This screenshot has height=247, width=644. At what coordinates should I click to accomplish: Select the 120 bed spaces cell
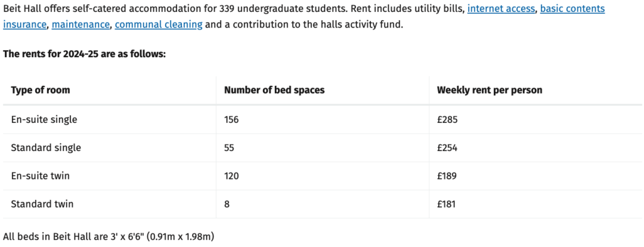coord(231,176)
